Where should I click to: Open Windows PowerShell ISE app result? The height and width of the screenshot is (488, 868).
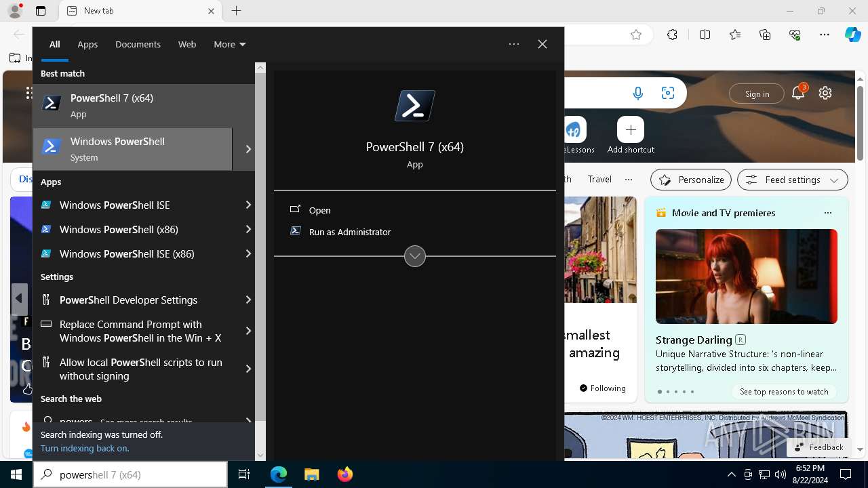(x=136, y=205)
